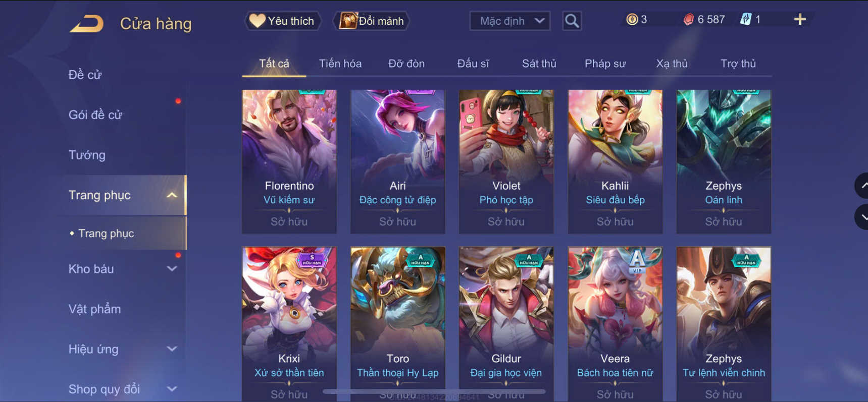Open Gói đề cử in the sidebar
The height and width of the screenshot is (402, 868).
coord(95,115)
